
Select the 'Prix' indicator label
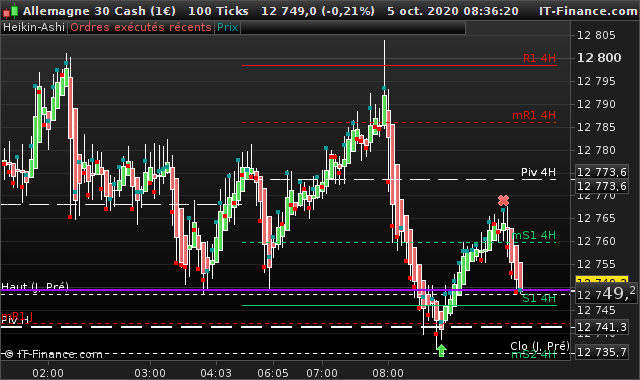pos(227,27)
